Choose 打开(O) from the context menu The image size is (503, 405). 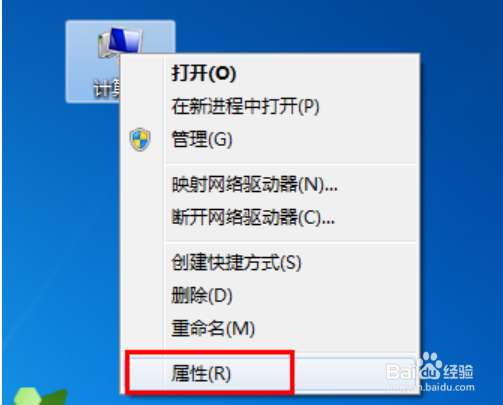(x=204, y=73)
